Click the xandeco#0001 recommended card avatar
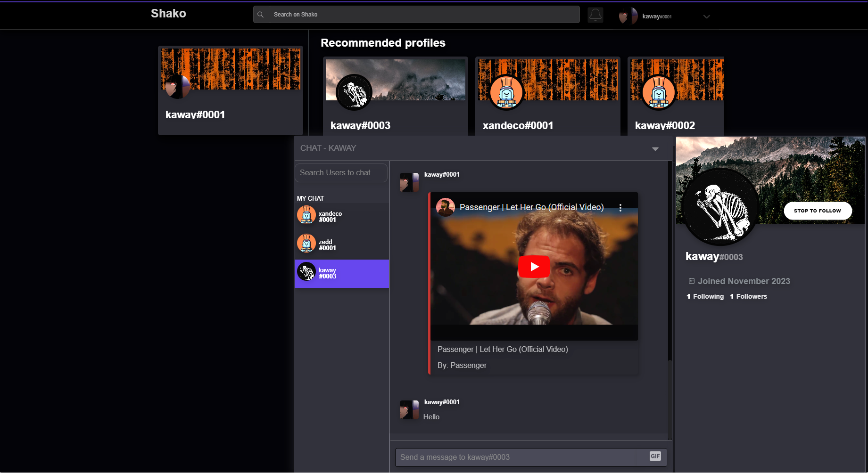868x473 pixels. 506,92
